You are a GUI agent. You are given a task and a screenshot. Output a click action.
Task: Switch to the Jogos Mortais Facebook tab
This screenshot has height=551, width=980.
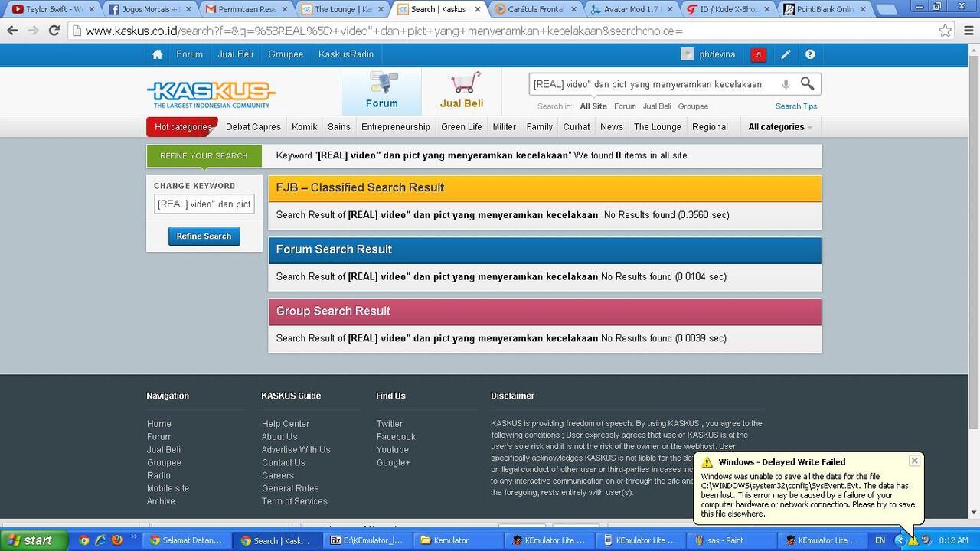click(x=149, y=9)
